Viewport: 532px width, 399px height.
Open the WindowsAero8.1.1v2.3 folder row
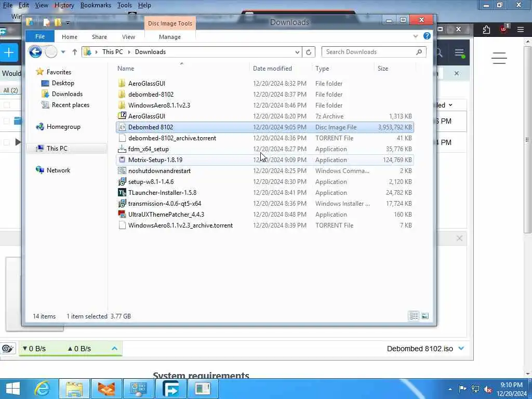pyautogui.click(x=264, y=105)
